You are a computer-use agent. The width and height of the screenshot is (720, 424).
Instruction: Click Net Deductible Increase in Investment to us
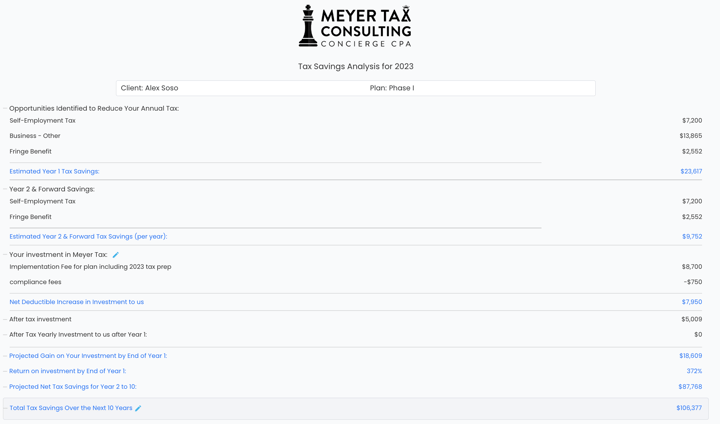click(77, 302)
